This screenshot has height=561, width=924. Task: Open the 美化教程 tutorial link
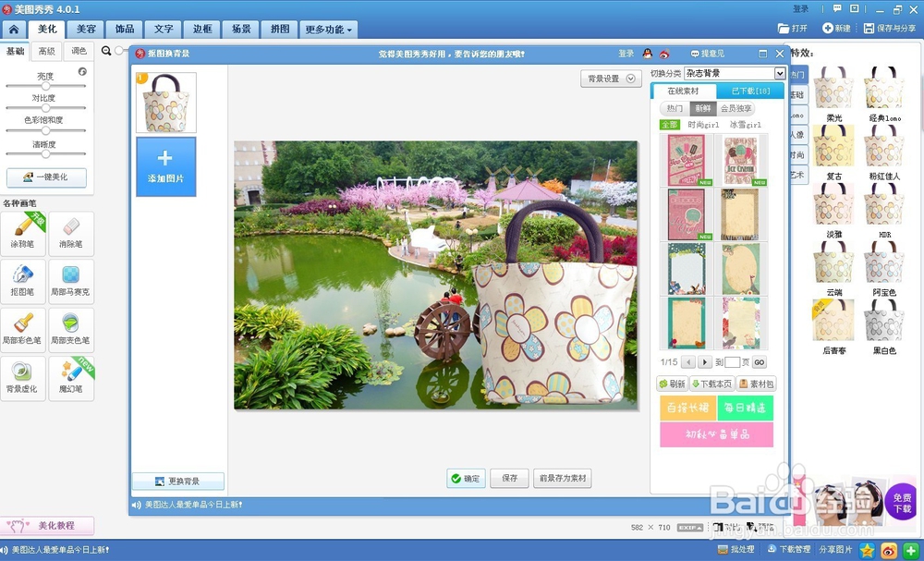[x=47, y=525]
